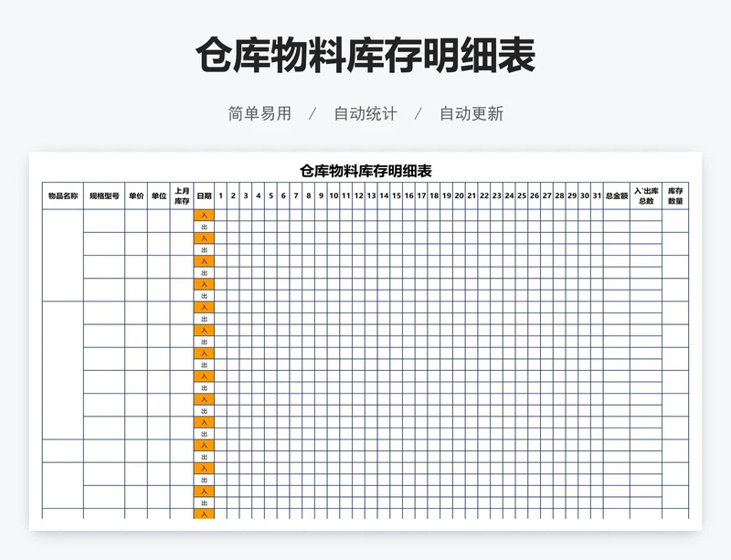The image size is (731, 560).
Task: Choose day 22 column header
Action: coord(484,195)
